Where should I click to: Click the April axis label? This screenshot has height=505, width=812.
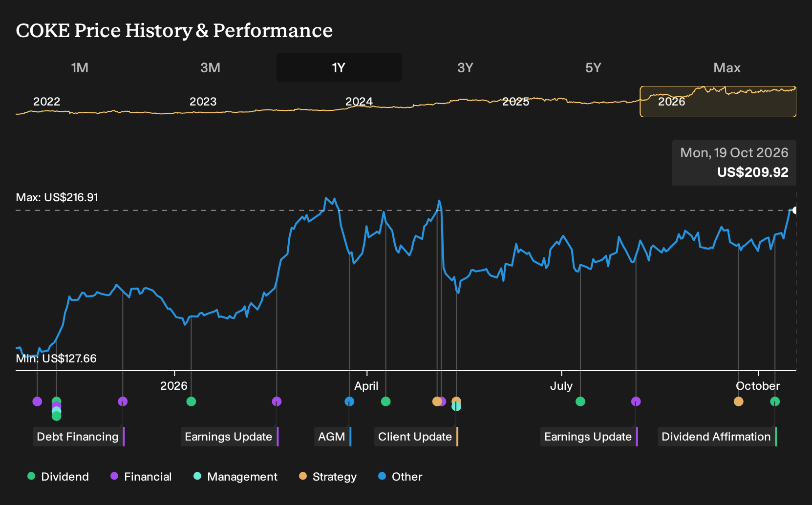(x=366, y=386)
